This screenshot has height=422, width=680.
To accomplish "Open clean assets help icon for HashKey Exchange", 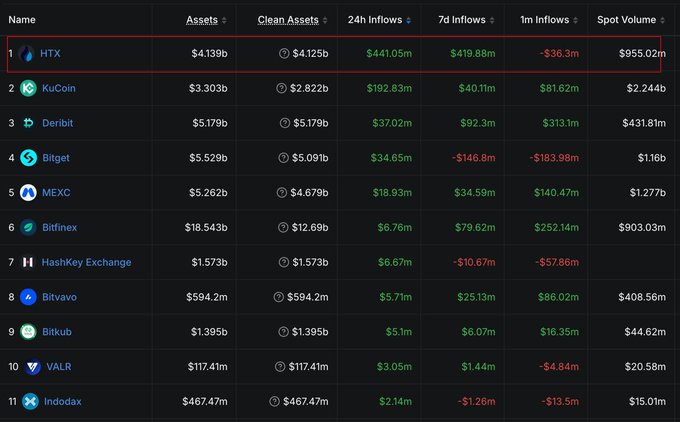I will tap(284, 262).
